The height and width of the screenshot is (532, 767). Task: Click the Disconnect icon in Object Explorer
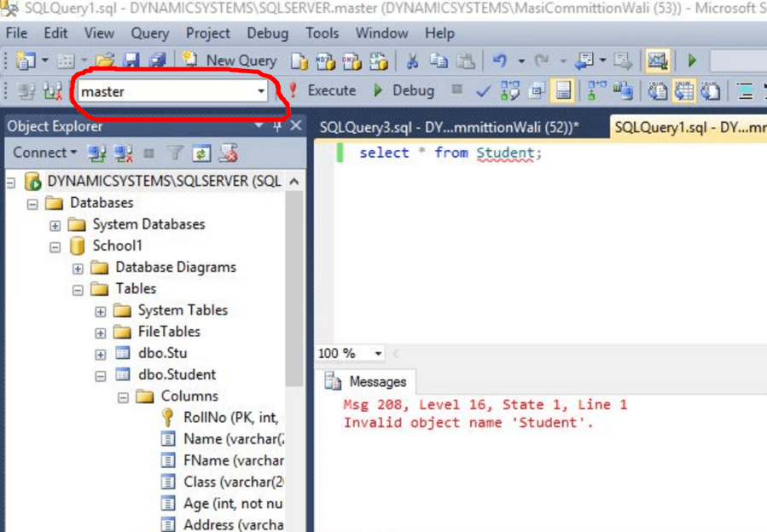124,153
